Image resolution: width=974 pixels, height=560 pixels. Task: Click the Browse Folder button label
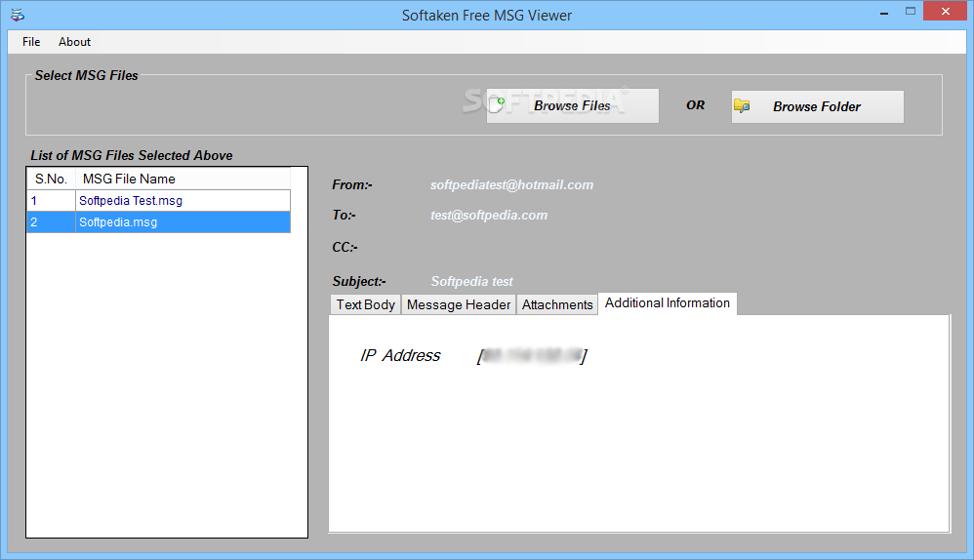coord(817,106)
